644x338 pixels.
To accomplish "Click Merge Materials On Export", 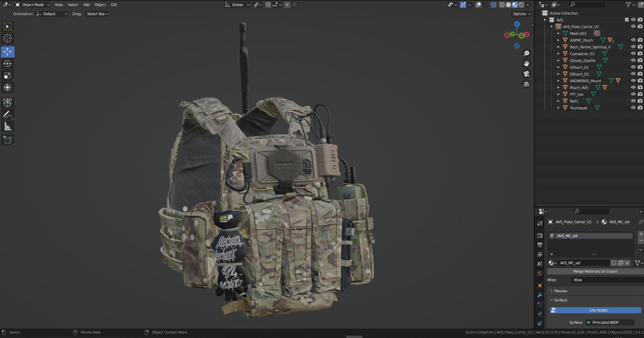I will click(x=595, y=271).
